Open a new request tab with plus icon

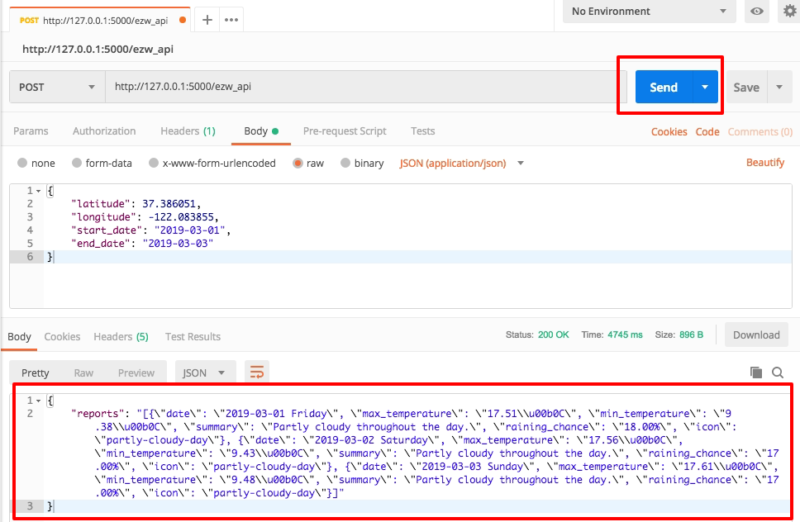point(207,20)
